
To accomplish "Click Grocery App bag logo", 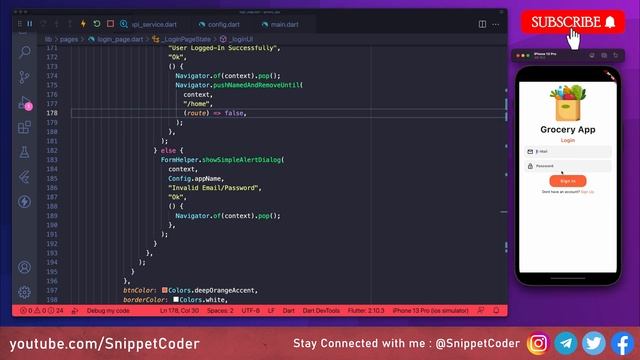I will coord(568,103).
